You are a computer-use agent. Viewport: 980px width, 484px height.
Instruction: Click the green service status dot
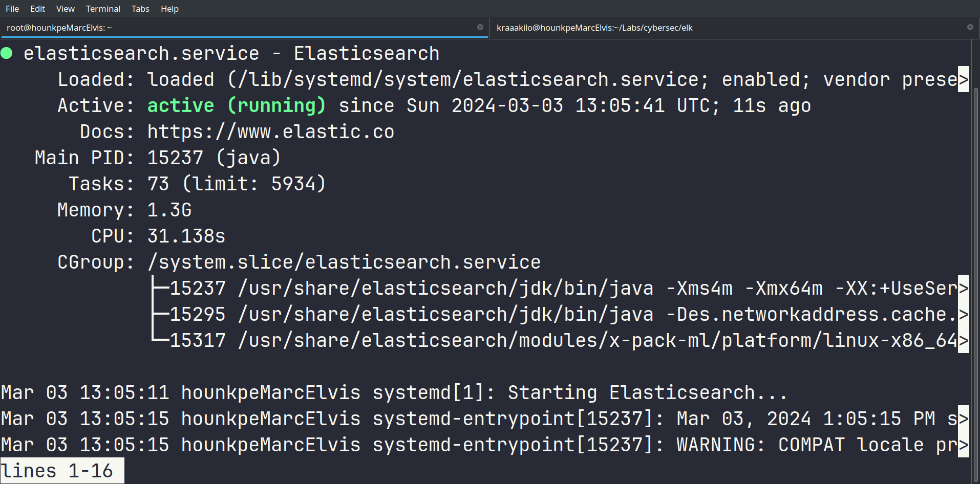tap(7, 53)
